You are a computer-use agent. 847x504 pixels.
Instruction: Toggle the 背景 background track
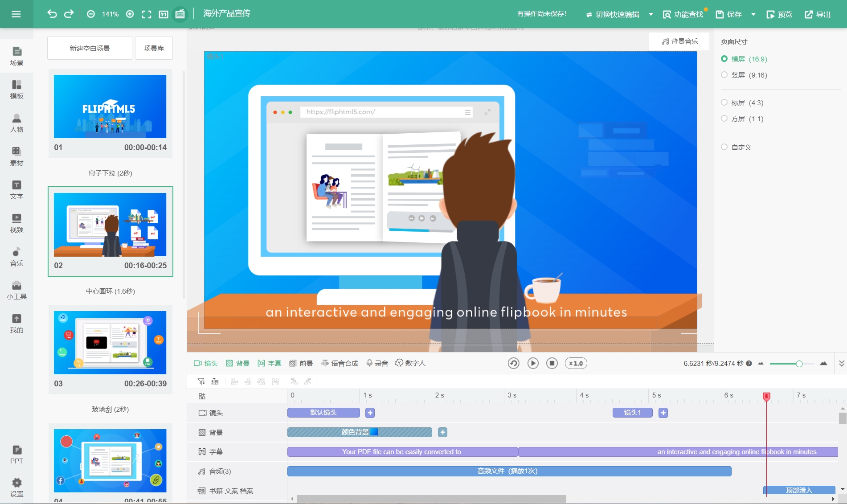(237, 363)
